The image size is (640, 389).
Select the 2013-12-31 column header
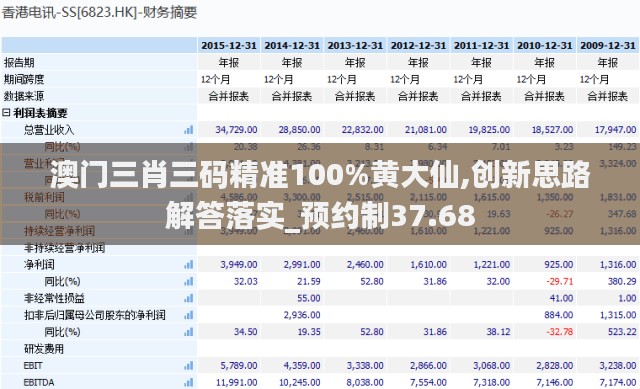(x=355, y=45)
